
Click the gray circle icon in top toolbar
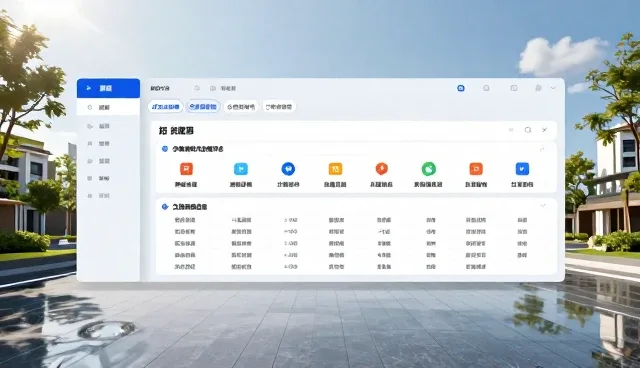point(486,88)
